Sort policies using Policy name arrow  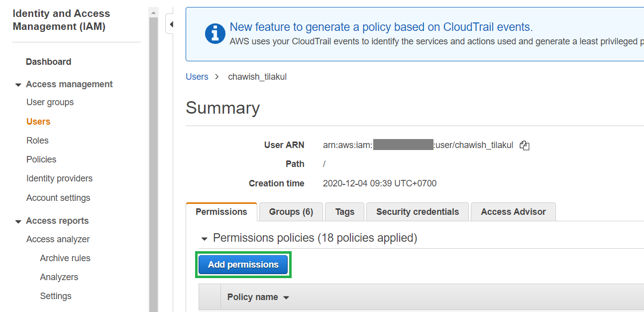click(x=286, y=297)
